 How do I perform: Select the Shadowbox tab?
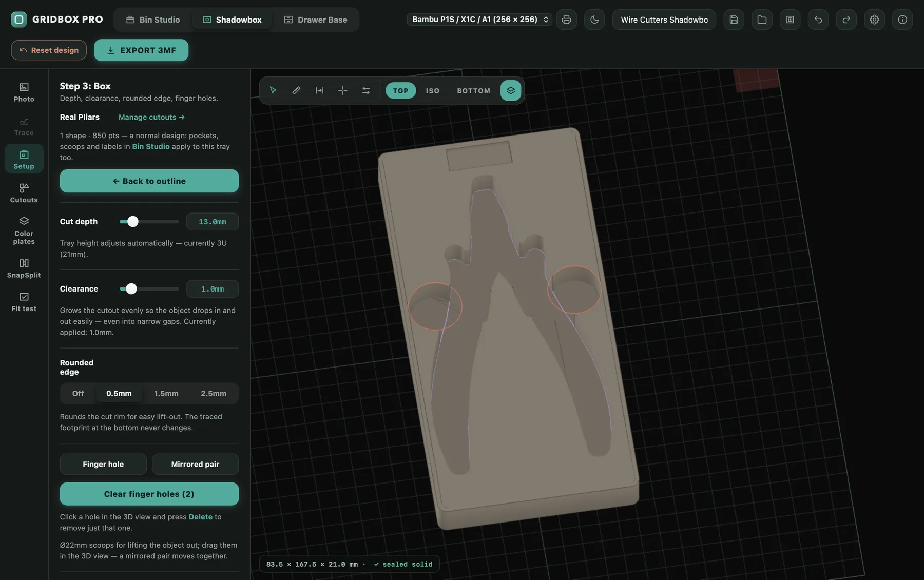[232, 20]
